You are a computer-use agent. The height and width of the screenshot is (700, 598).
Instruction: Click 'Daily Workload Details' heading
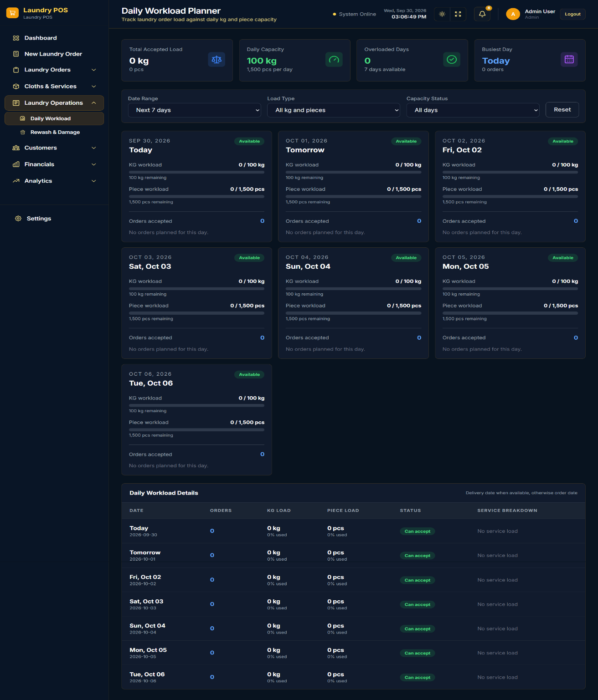click(x=164, y=493)
